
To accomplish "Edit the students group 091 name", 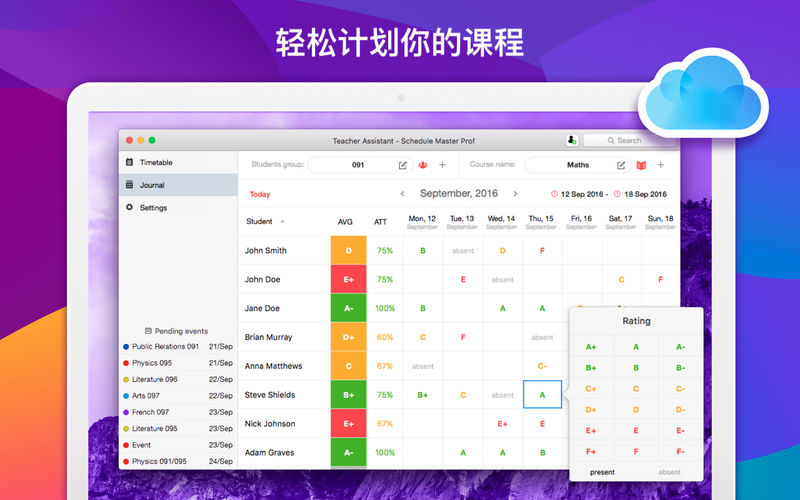I will (403, 165).
